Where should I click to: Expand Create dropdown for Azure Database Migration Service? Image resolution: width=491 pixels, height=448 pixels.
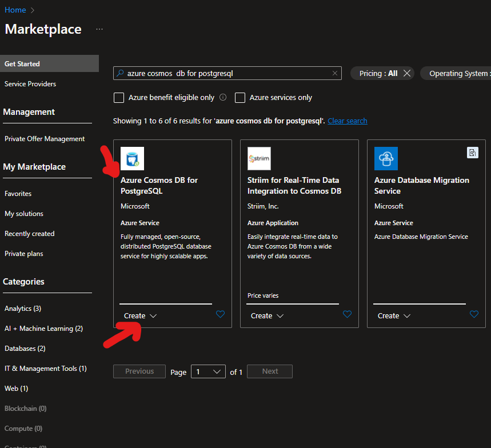point(394,316)
